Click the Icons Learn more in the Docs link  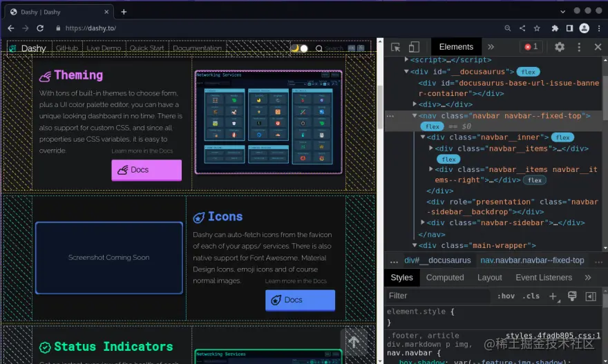coord(296,281)
